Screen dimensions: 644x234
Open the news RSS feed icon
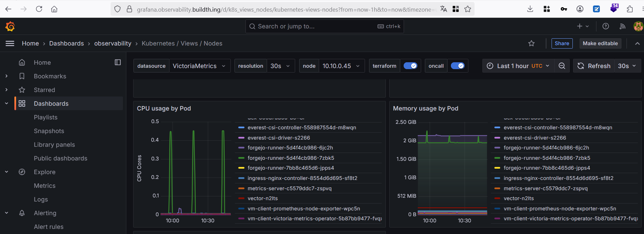(622, 26)
